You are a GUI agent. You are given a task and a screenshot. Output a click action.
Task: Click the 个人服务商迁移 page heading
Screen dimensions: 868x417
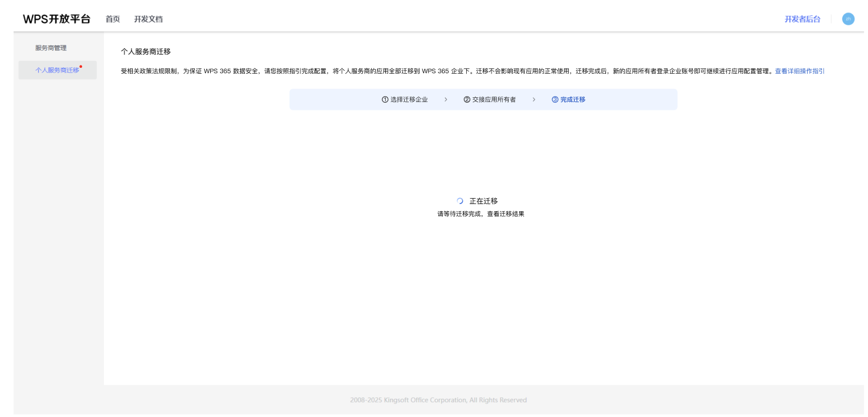tap(146, 52)
